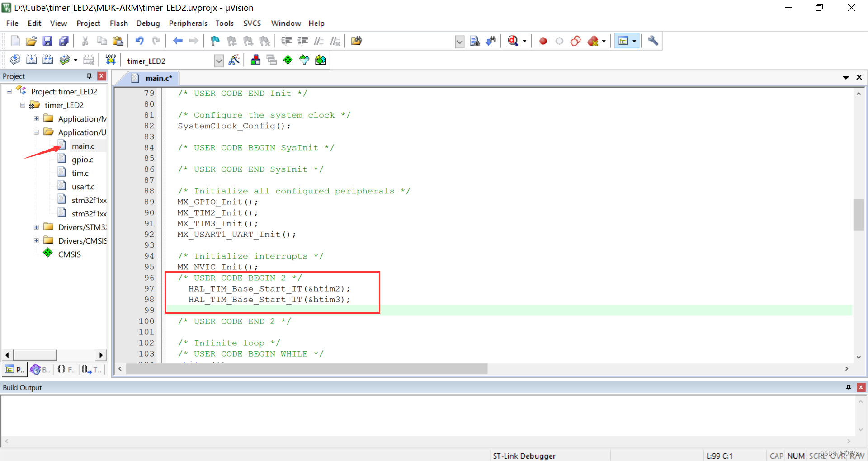Open the Project menu
The height and width of the screenshot is (461, 868).
point(88,24)
